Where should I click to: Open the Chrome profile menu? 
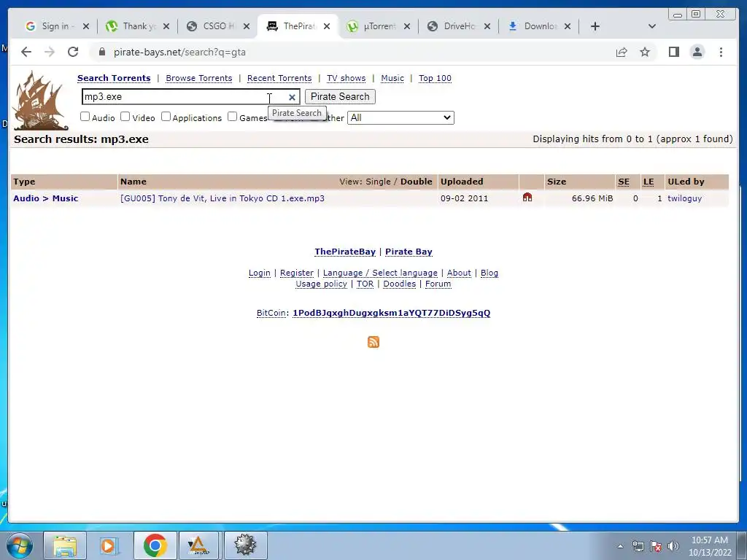tap(697, 52)
